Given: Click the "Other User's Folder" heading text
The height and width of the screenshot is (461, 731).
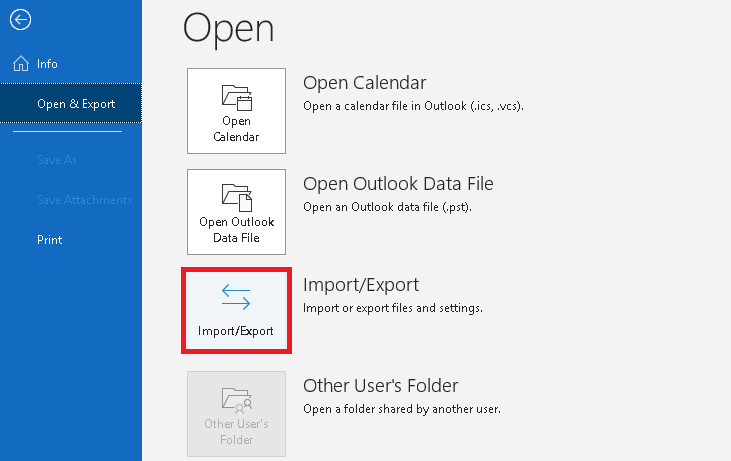Looking at the screenshot, I should coord(380,386).
